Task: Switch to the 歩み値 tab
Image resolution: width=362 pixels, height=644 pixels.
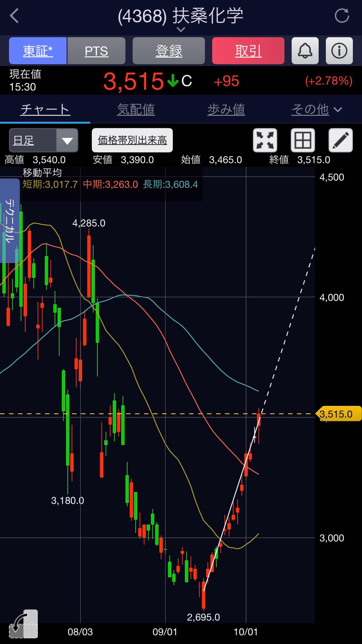Action: coord(226,109)
